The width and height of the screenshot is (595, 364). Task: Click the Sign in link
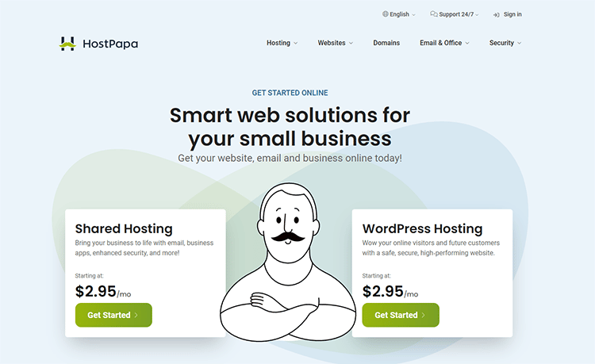coord(512,14)
